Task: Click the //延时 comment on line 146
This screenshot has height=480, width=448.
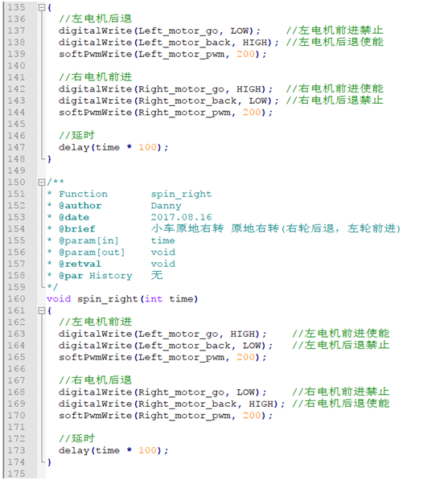Action: pyautogui.click(x=77, y=135)
